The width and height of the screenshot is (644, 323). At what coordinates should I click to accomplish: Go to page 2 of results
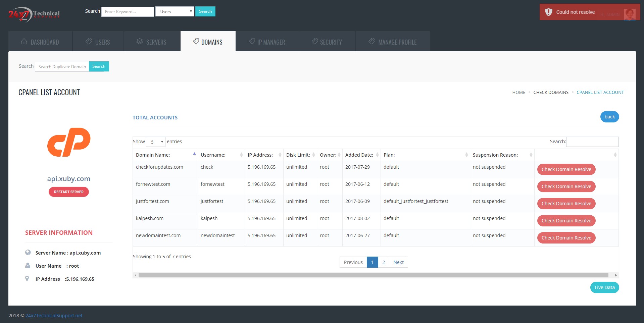tap(383, 262)
